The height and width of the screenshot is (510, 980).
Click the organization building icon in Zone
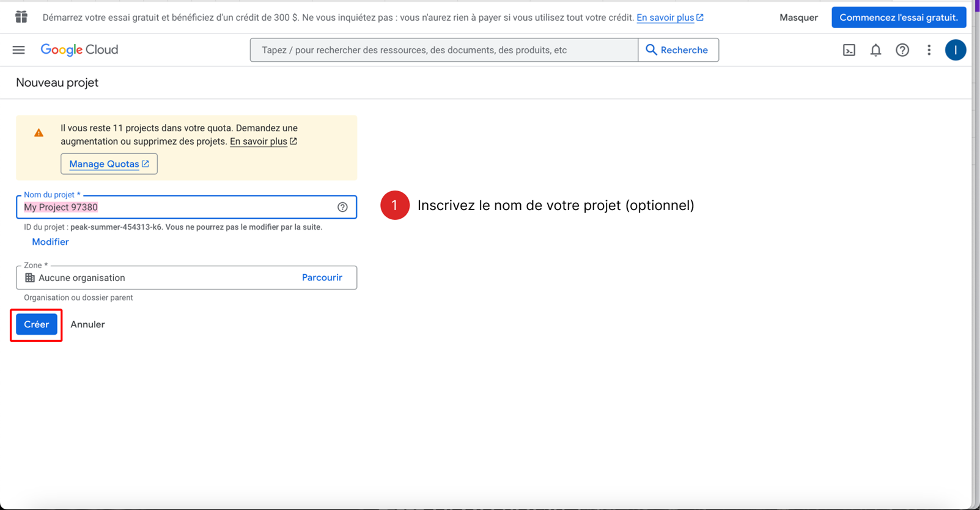(29, 278)
